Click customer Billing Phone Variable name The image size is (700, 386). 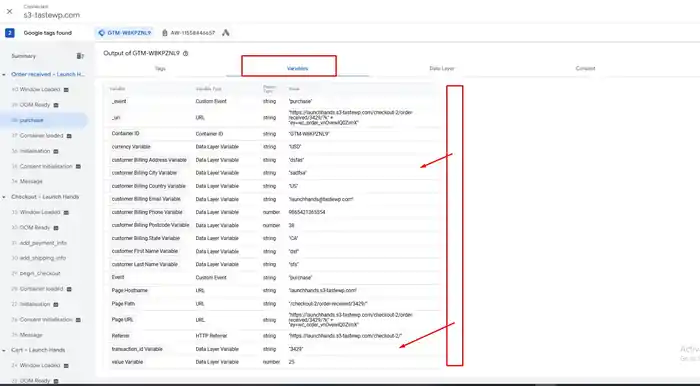coord(147,212)
